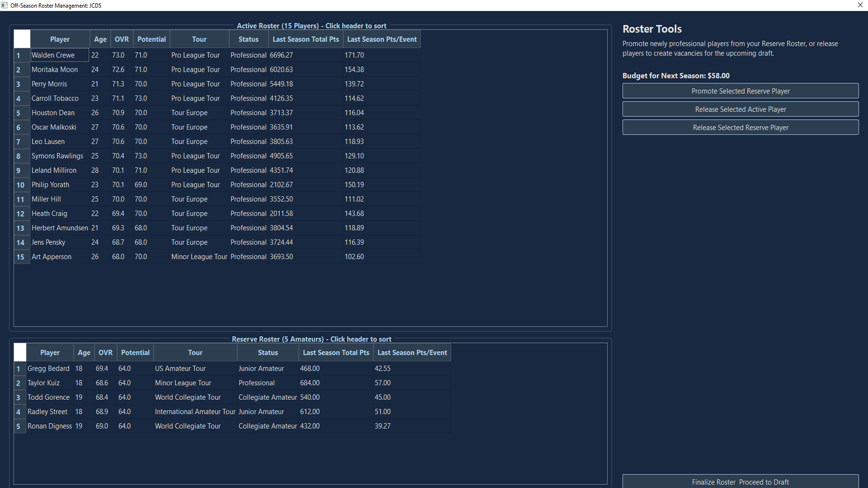868x488 pixels.
Task: Sort active roster by Last Season Total Pts
Action: (305, 39)
